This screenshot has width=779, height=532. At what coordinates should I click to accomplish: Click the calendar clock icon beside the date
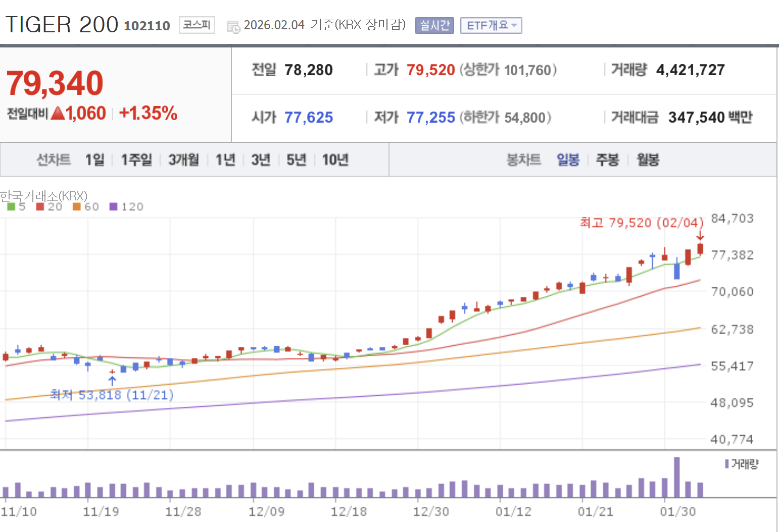tap(233, 27)
